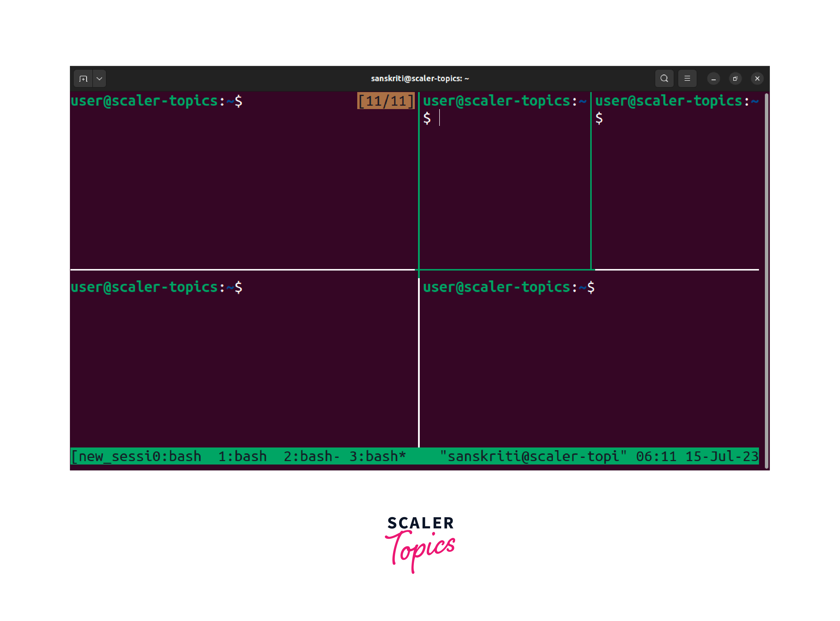The image size is (840, 621).
Task: Click the new tab icon in titlebar
Action: [83, 78]
